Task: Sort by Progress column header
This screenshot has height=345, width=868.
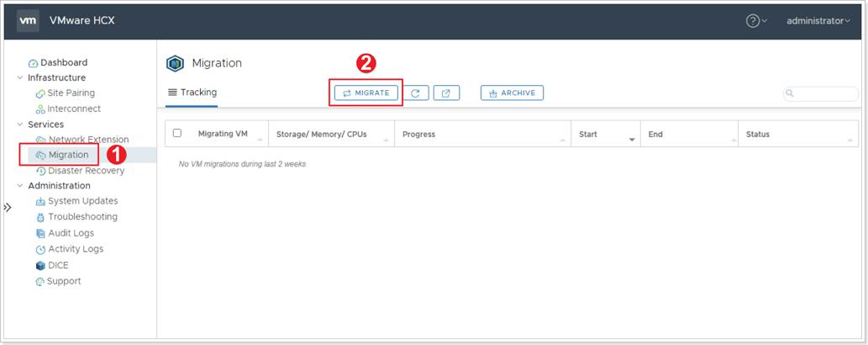Action: [418, 135]
